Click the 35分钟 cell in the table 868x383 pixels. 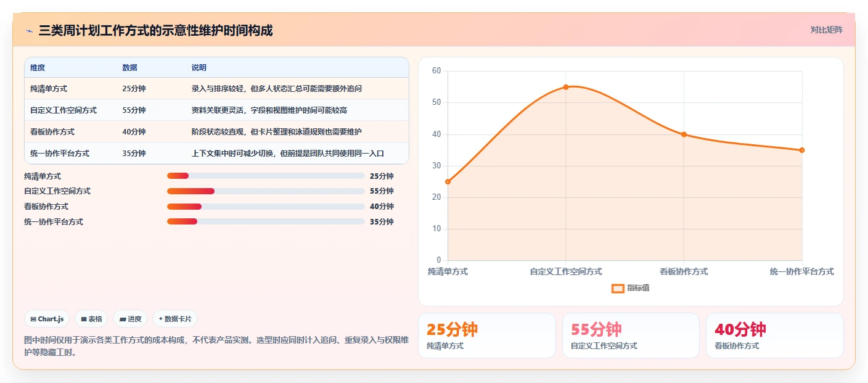[134, 154]
